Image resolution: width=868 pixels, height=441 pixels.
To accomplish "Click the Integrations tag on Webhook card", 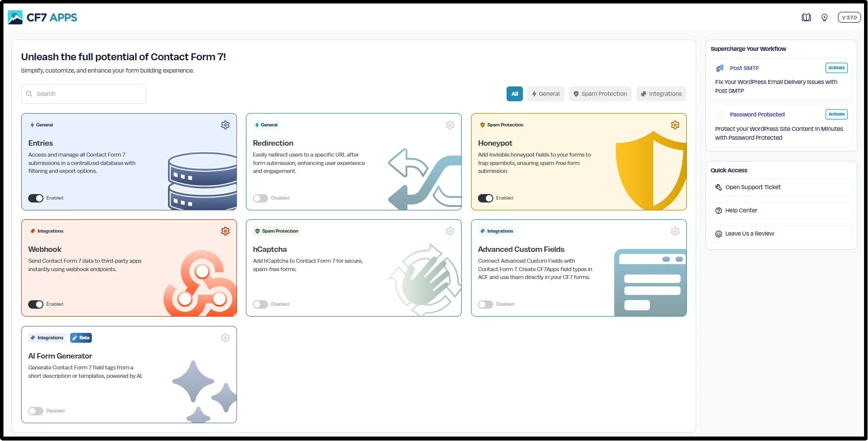I will tap(47, 231).
